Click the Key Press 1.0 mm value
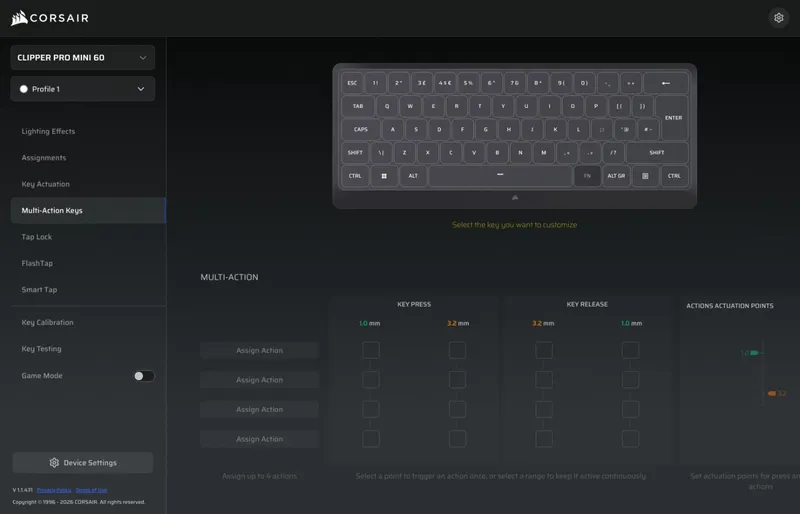Image resolution: width=800 pixels, height=514 pixels. pos(369,323)
